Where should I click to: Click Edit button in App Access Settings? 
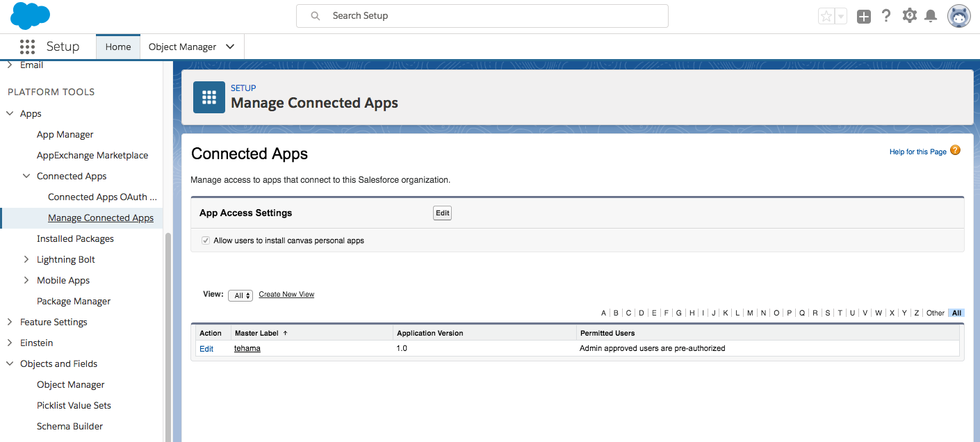tap(442, 213)
